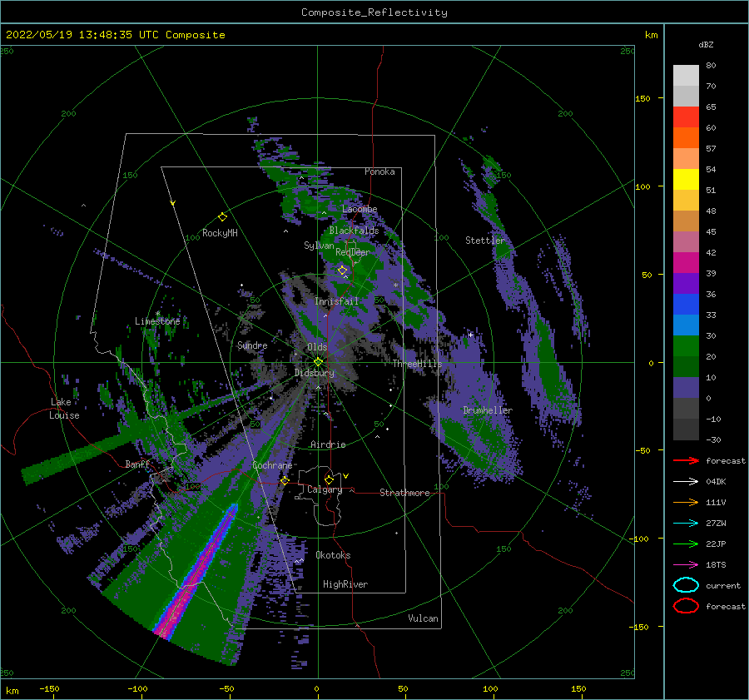This screenshot has height=700, width=749.
Task: Click the red 60-65 dBZ swatch
Action: [686, 117]
